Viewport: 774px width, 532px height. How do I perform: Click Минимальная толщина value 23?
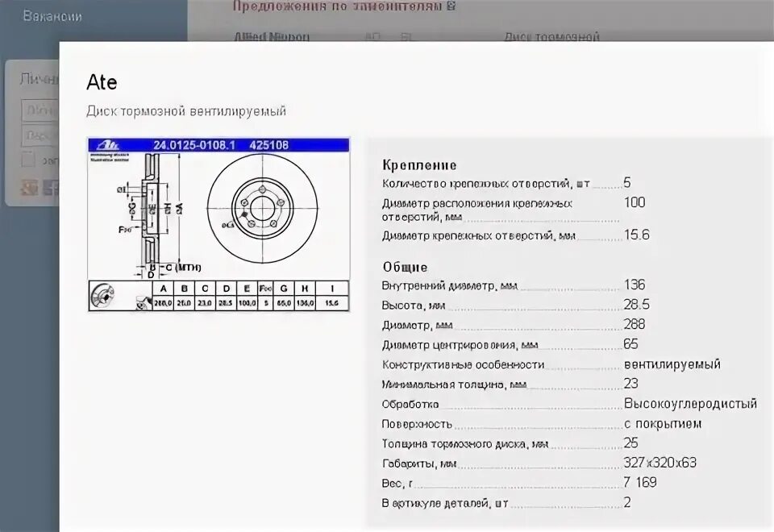630,384
